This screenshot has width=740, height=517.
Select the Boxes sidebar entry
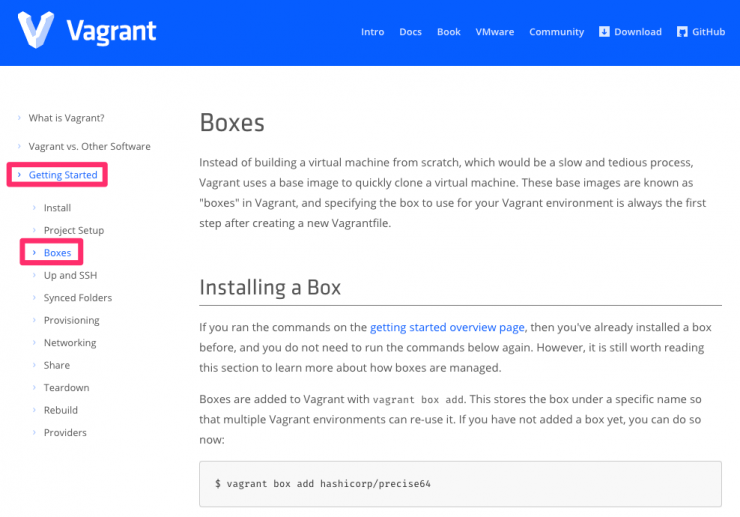(x=57, y=253)
